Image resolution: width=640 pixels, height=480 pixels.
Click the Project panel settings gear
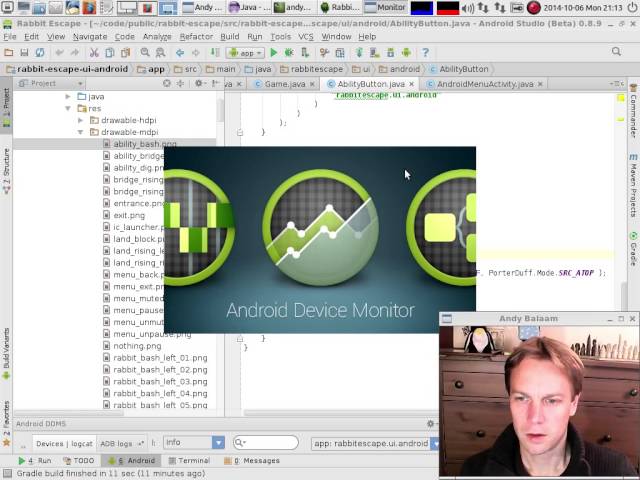coord(199,83)
